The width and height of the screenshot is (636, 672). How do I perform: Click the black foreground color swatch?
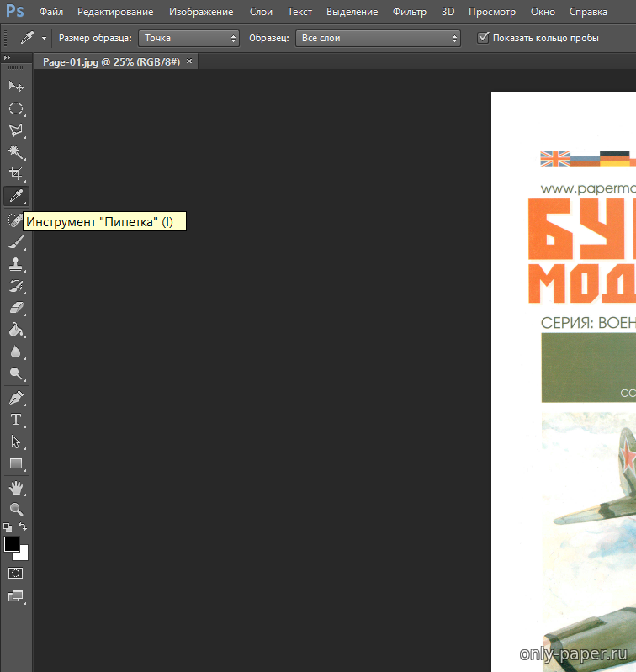click(x=11, y=544)
